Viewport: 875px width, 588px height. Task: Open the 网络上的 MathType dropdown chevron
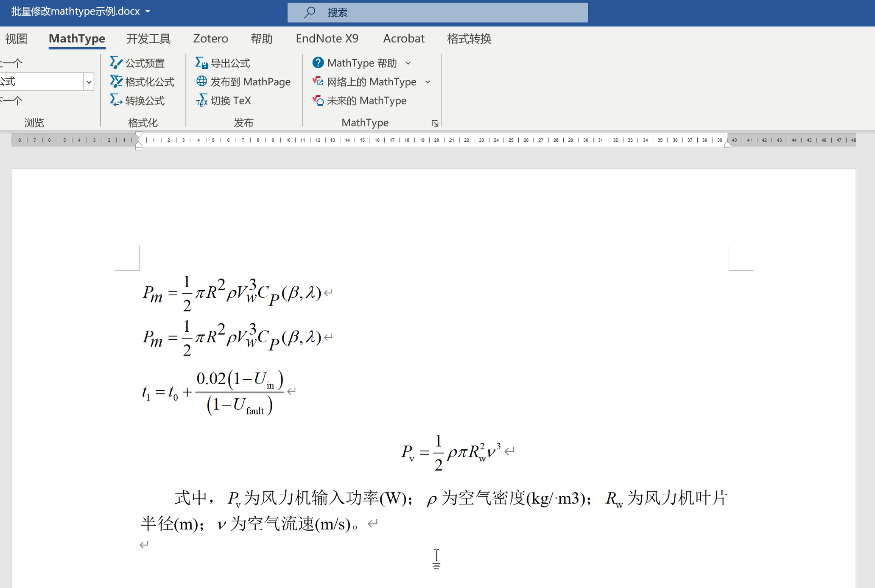pyautogui.click(x=428, y=82)
